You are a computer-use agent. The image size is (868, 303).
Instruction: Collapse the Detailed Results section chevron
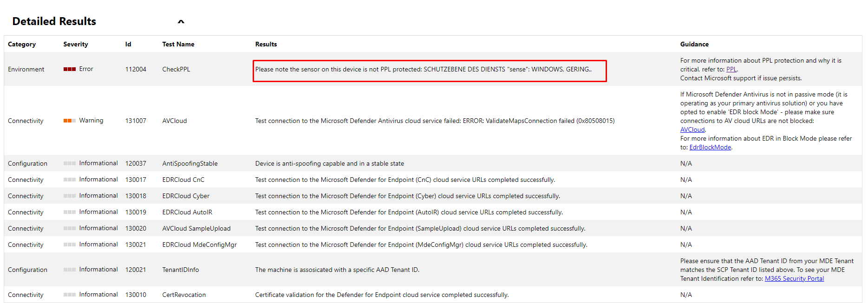(181, 21)
